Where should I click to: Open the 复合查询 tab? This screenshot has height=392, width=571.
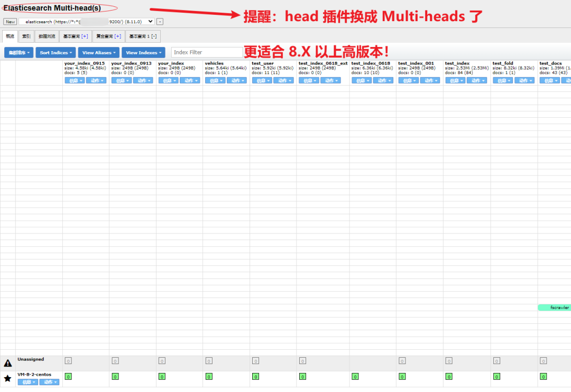tap(108, 36)
